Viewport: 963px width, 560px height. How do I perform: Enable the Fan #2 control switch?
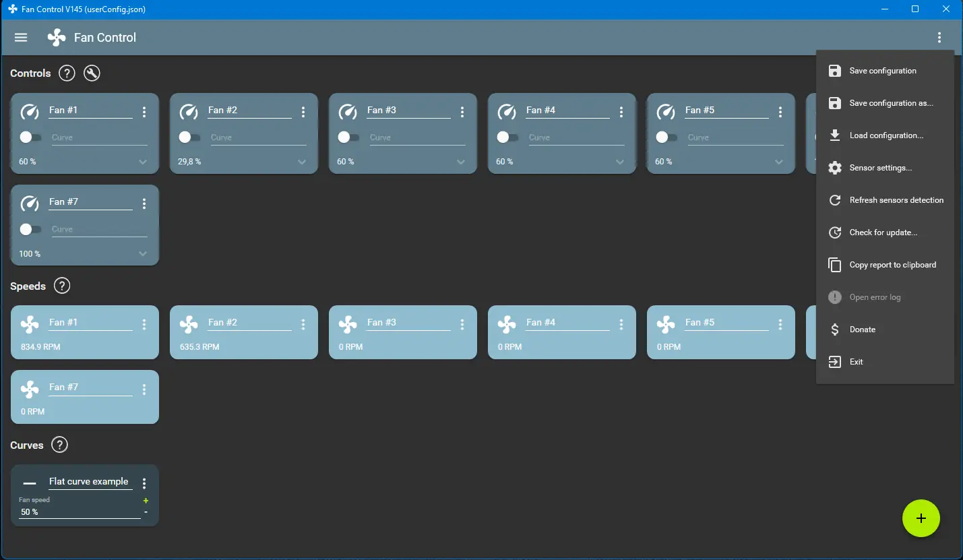click(189, 137)
